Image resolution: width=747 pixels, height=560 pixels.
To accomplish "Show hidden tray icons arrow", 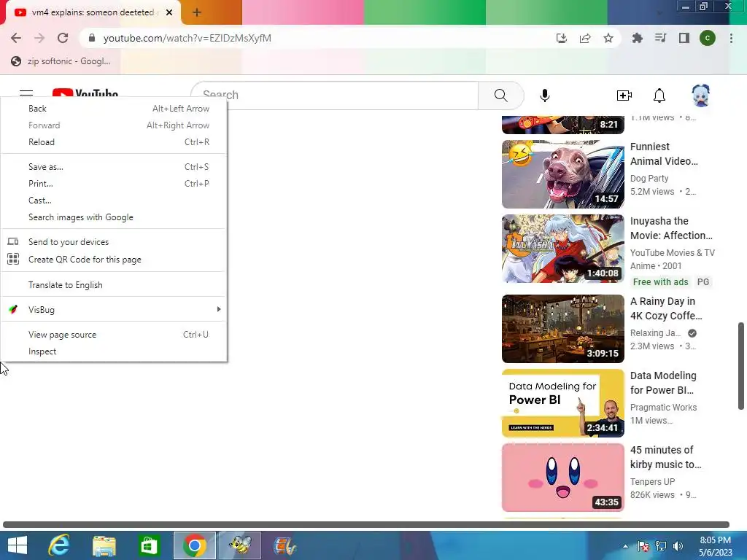I will point(625,545).
